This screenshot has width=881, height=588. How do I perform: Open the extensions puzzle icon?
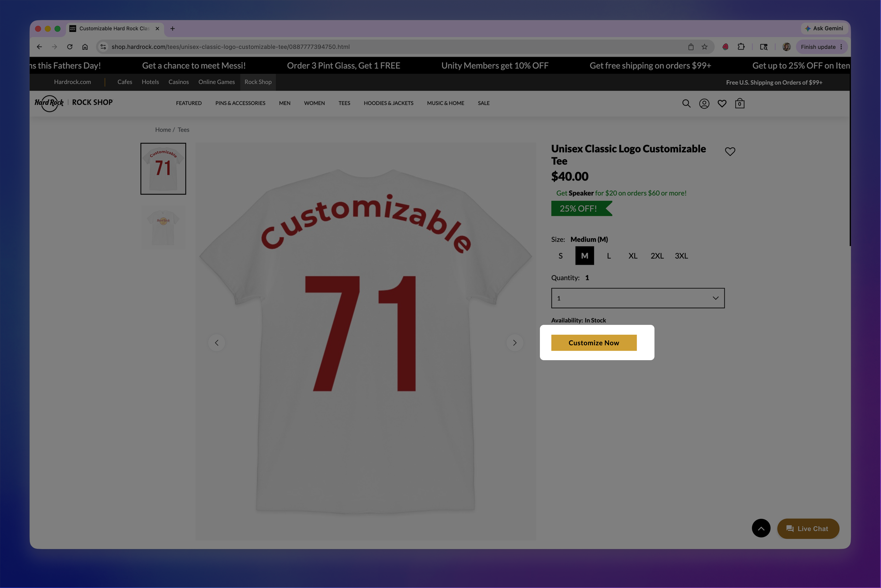coord(741,47)
